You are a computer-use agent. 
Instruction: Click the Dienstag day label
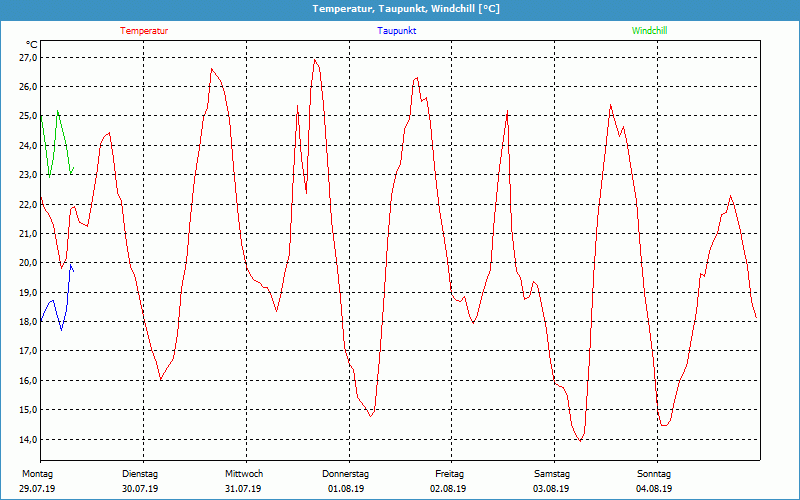140,474
